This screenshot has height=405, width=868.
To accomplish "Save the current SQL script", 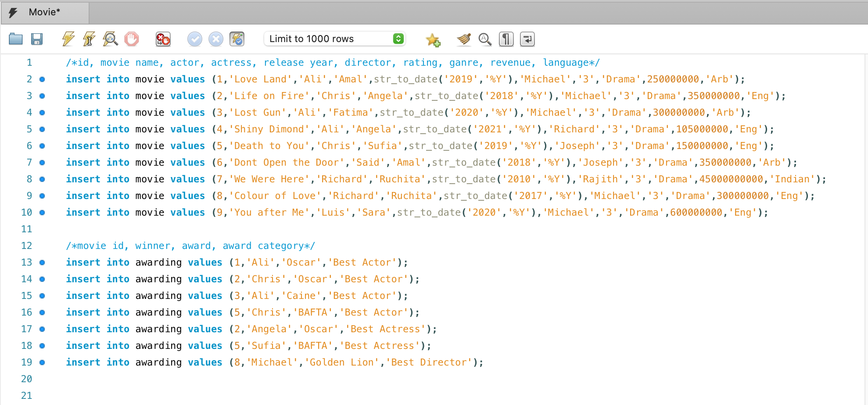I will pyautogui.click(x=37, y=39).
